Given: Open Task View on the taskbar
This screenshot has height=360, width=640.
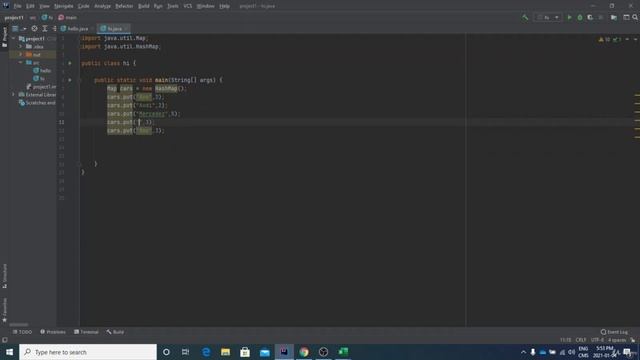Looking at the screenshot, I should pos(185,352).
